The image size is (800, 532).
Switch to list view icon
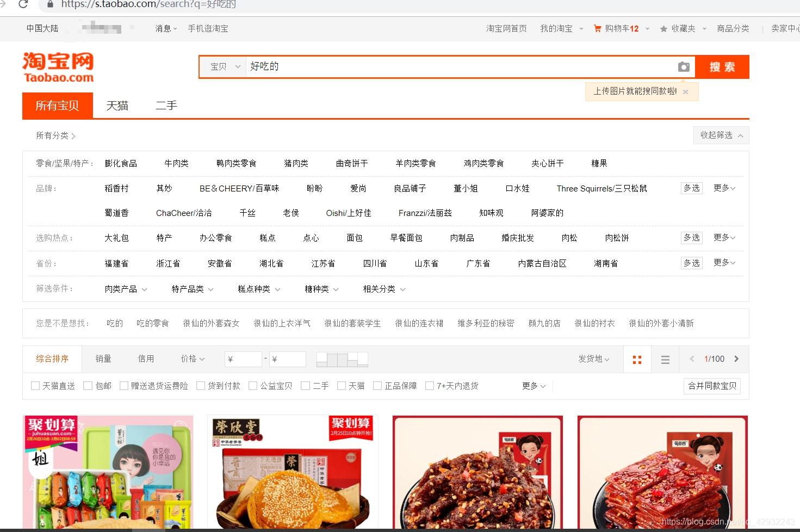[x=665, y=360]
